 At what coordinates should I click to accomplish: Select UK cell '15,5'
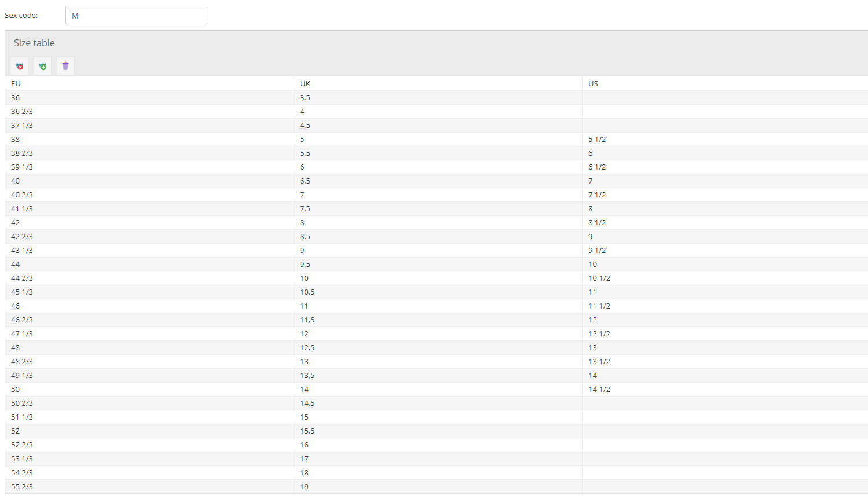(x=438, y=431)
